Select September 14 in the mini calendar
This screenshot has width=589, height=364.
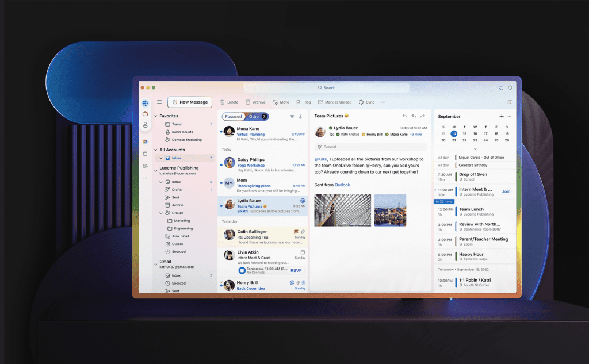click(x=454, y=133)
